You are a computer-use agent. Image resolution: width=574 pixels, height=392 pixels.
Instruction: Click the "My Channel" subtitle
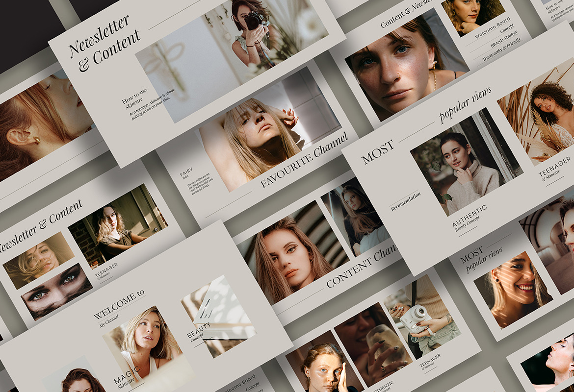[x=109, y=320]
